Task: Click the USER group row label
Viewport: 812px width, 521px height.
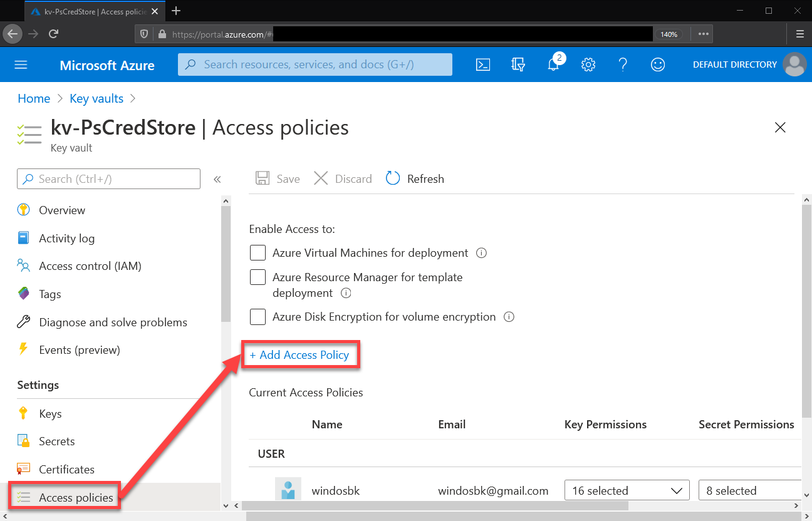Action: point(271,454)
